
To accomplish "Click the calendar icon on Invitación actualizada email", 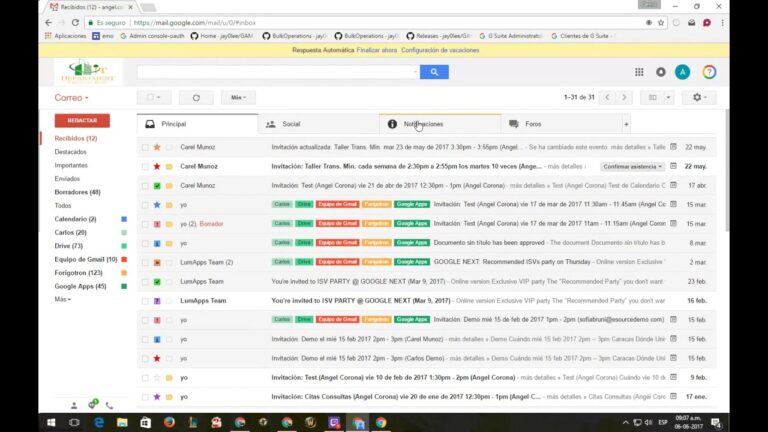I will [673, 147].
